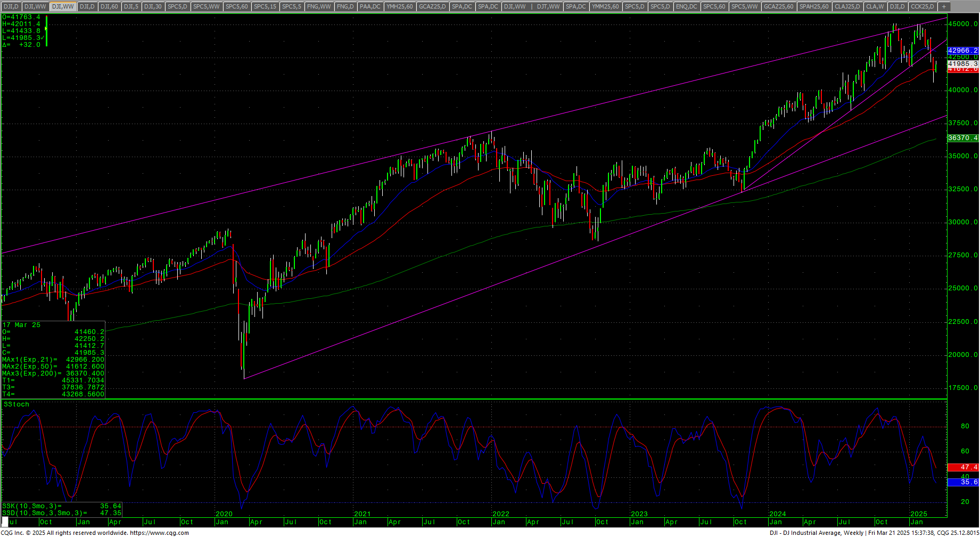The width and height of the screenshot is (980, 537).
Task: Click the blue 42966.2 moving average label
Action: tap(962, 51)
